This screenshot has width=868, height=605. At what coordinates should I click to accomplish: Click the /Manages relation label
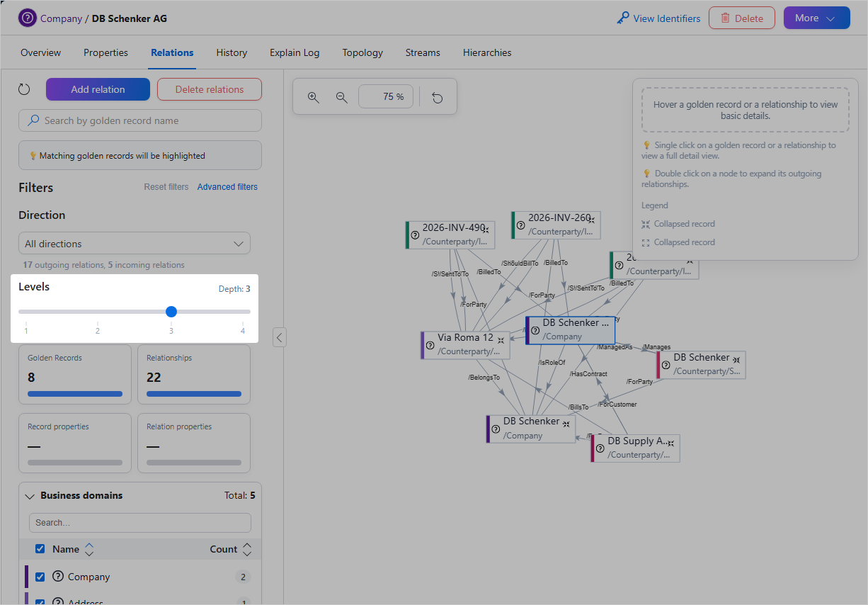pos(656,347)
